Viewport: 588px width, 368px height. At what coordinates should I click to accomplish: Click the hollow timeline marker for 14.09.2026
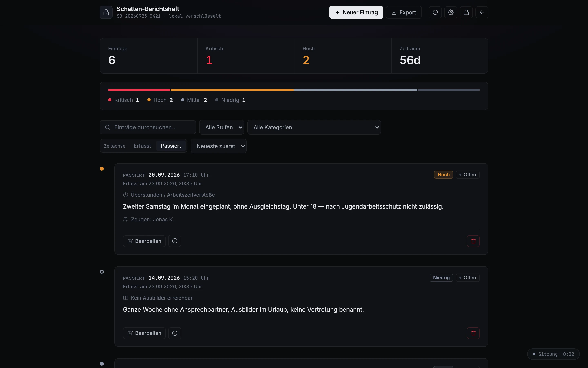click(102, 272)
